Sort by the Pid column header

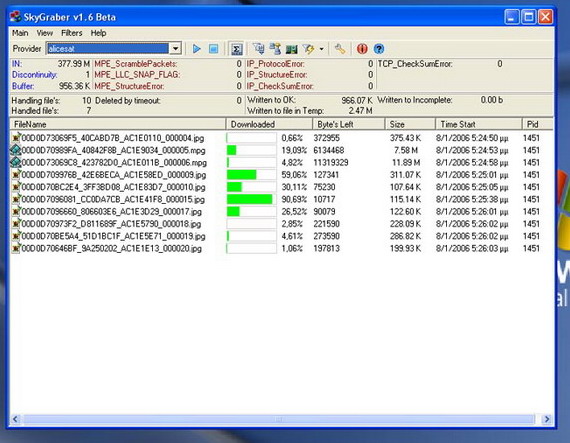[x=538, y=124]
